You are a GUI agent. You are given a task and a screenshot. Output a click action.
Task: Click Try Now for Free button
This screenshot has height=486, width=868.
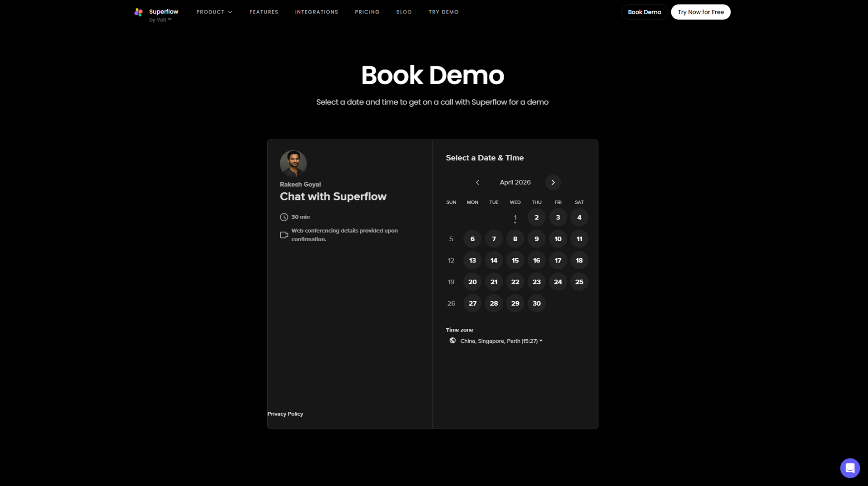(700, 12)
